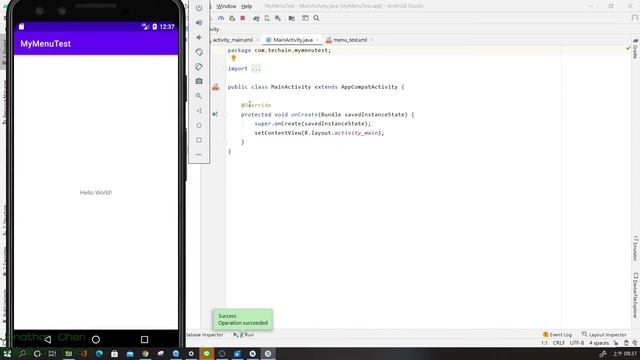The image size is (640, 360).
Task: Click the taskbar clock
Action: [x=625, y=353]
